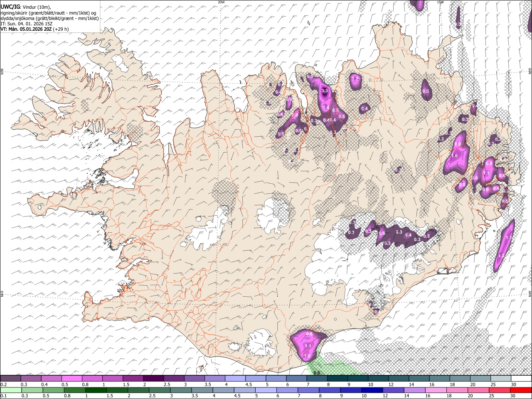Click the 'IT: Sun. 04. 01. 2026 15Z' line
Viewport: 532px width, 399px height.
pos(27,24)
